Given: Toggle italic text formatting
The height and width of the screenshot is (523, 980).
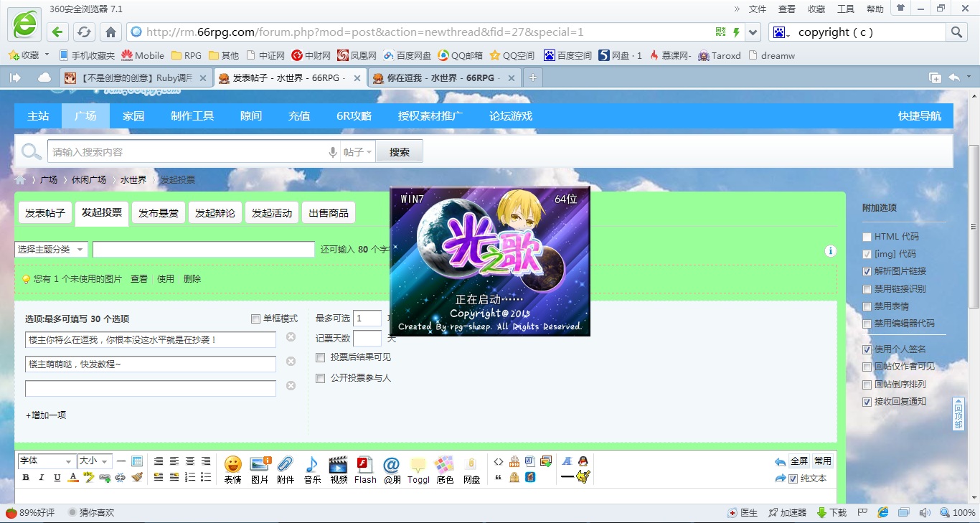Looking at the screenshot, I should click(42, 477).
